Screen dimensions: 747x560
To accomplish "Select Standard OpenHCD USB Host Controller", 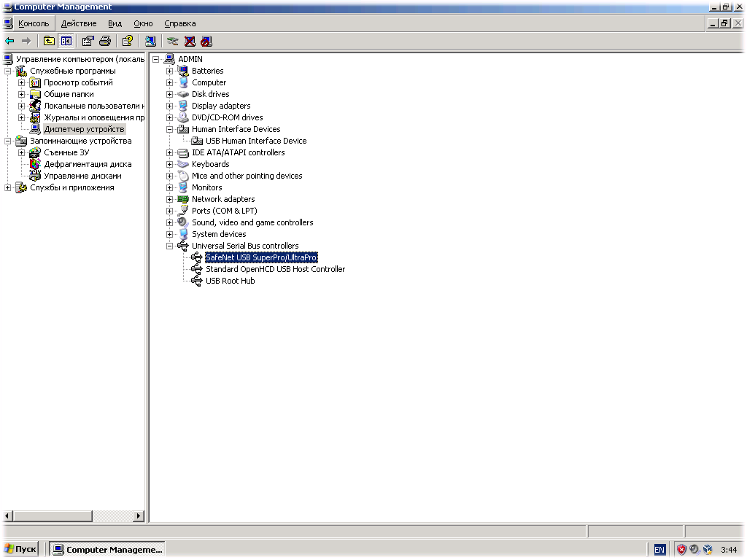I will pos(275,269).
